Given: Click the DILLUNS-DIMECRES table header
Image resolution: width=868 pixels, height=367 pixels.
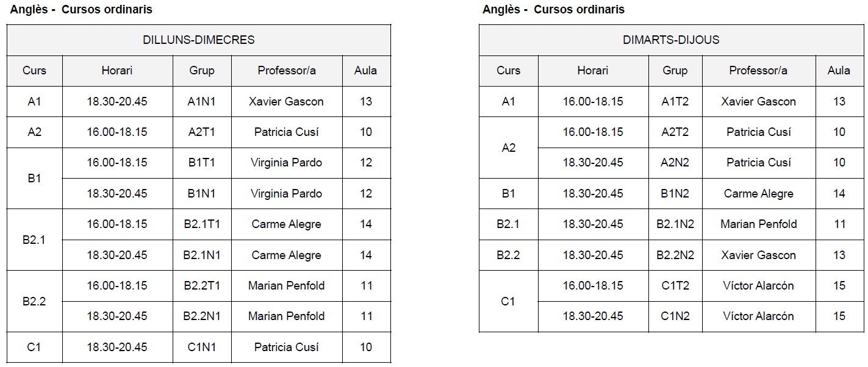Looking at the screenshot, I should [x=198, y=40].
